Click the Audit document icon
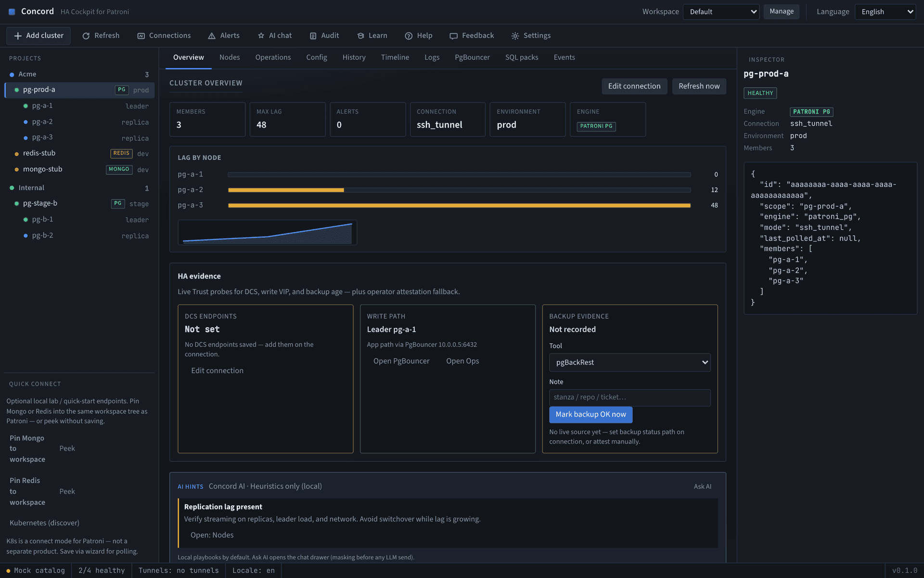Screen dimensions: 924x578 coord(313,36)
